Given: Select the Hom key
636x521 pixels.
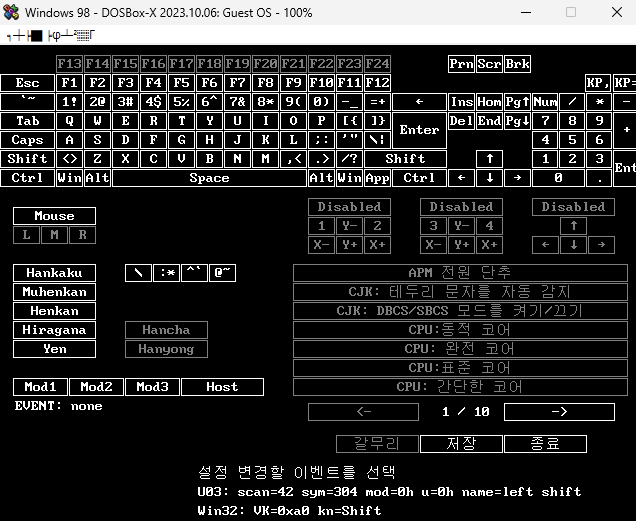Looking at the screenshot, I should [489, 102].
